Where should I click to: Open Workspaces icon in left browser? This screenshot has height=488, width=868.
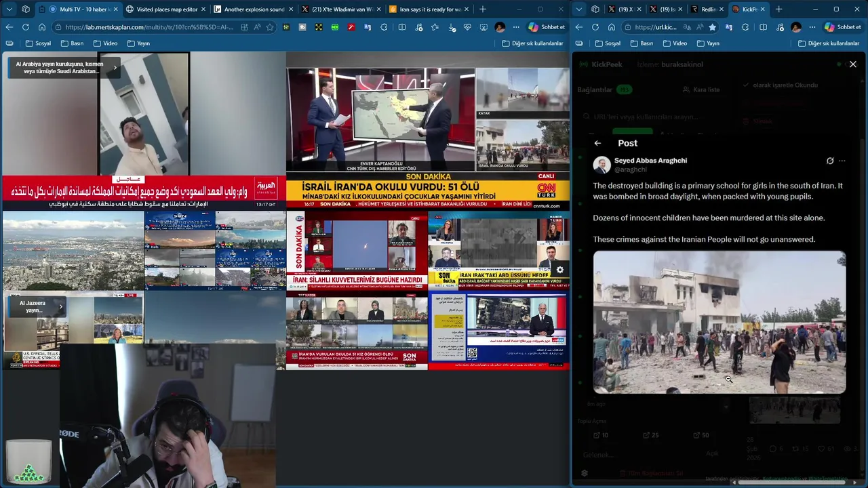point(26,9)
